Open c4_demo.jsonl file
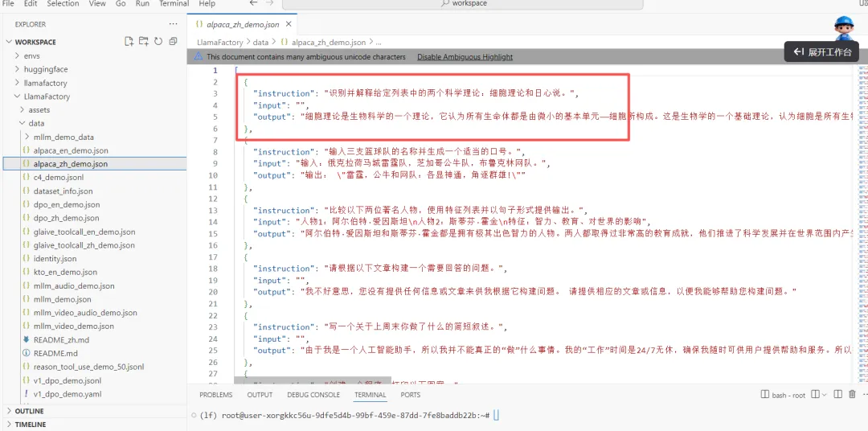The width and height of the screenshot is (868, 431). pyautogui.click(x=58, y=177)
